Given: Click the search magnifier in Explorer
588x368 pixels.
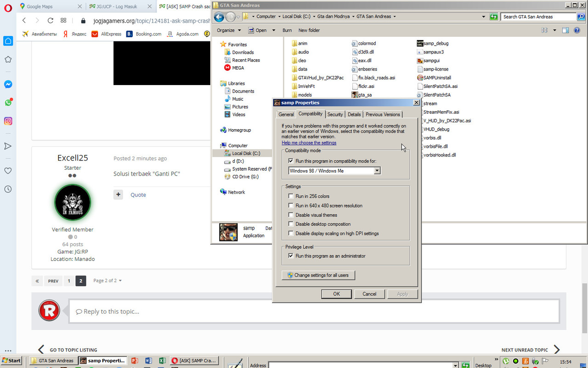Looking at the screenshot, I should click(581, 17).
